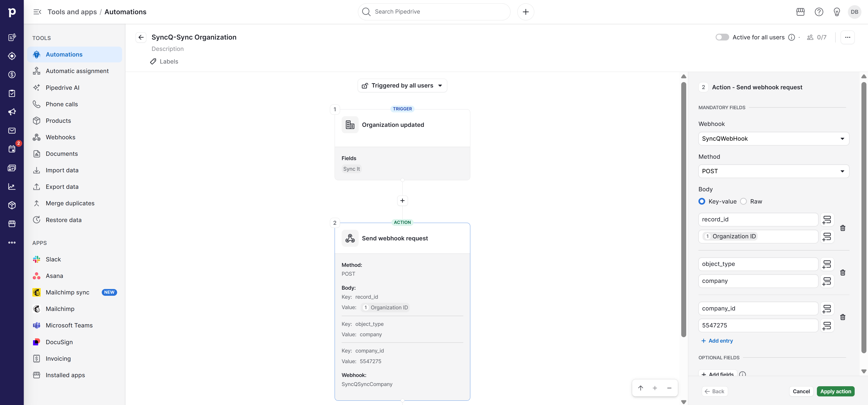Zoom out the canvas with minus button
The width and height of the screenshot is (868, 405).
[x=669, y=388]
